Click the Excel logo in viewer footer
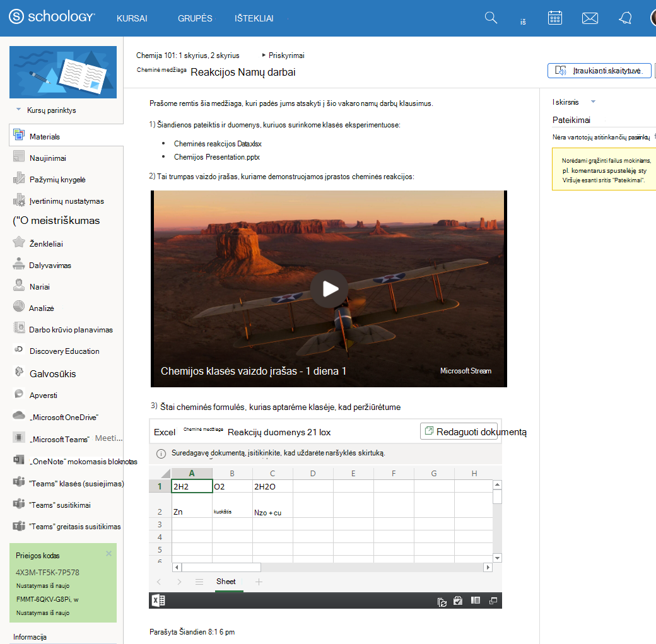The image size is (656, 644). [158, 601]
